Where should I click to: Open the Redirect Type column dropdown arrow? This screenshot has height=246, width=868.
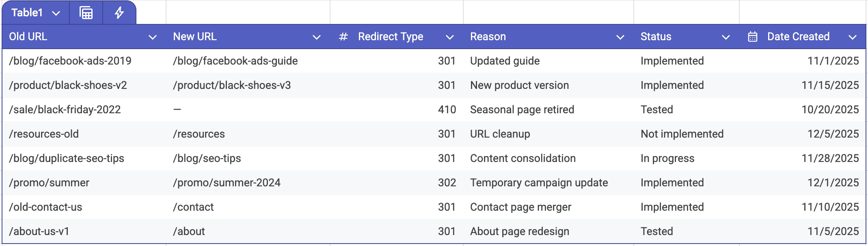point(449,37)
